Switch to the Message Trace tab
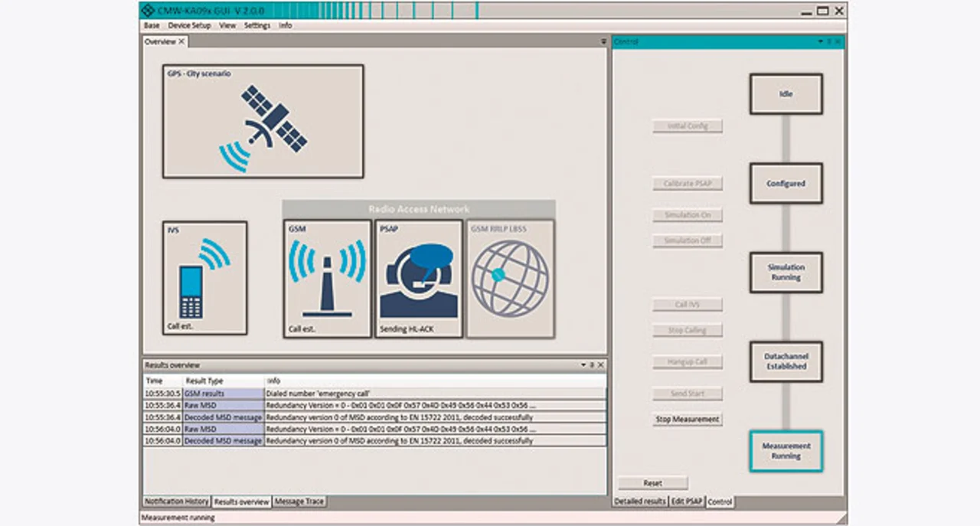 pyautogui.click(x=299, y=501)
